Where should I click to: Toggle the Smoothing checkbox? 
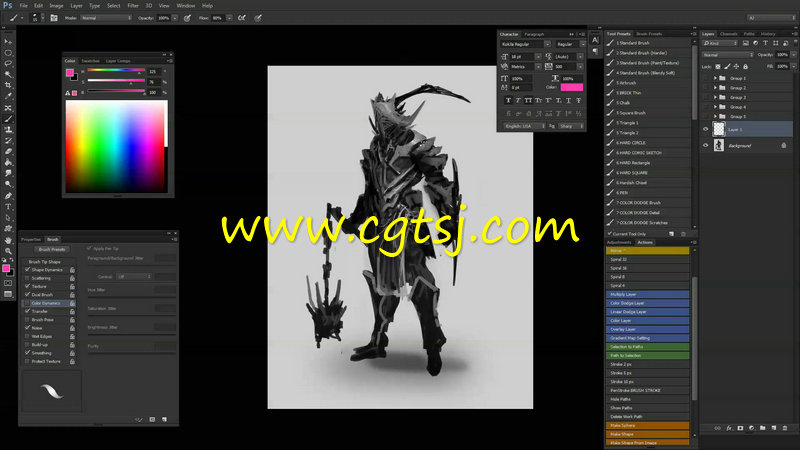coord(28,353)
